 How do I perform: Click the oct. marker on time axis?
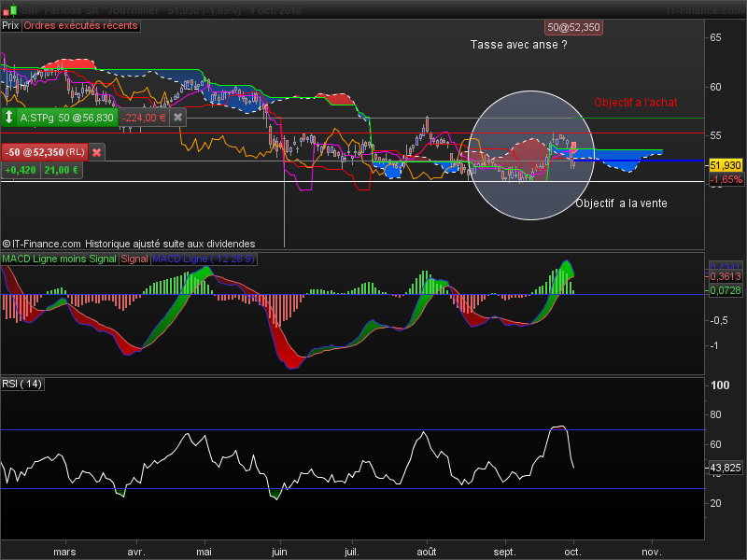(573, 552)
